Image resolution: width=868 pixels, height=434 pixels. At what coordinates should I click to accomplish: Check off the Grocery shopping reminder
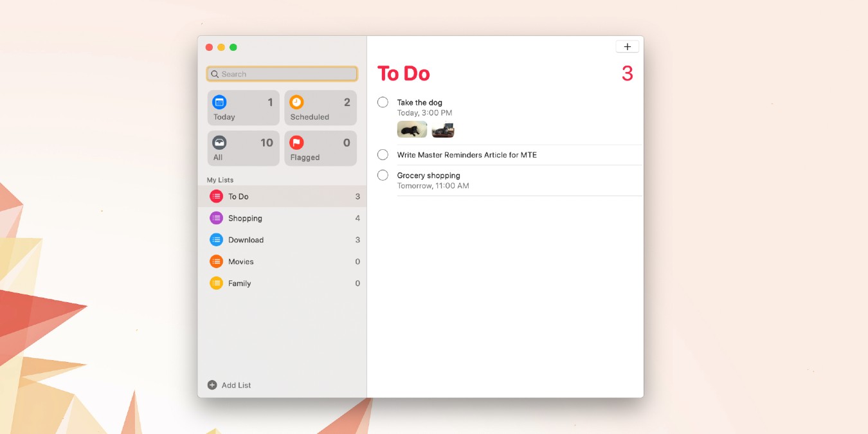click(383, 175)
